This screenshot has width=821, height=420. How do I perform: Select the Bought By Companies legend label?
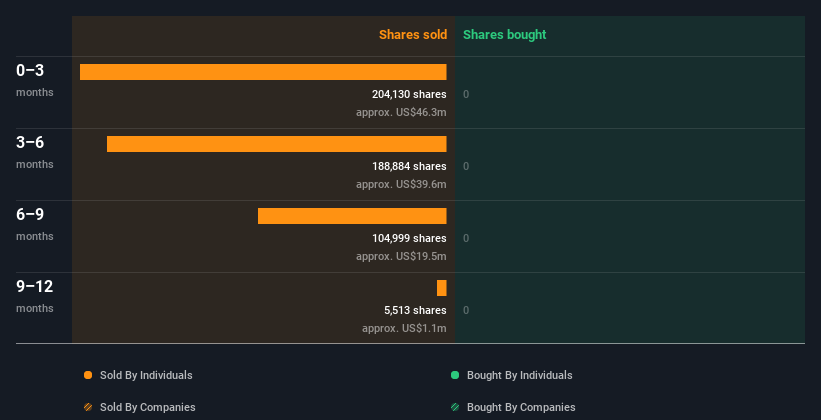[521, 407]
